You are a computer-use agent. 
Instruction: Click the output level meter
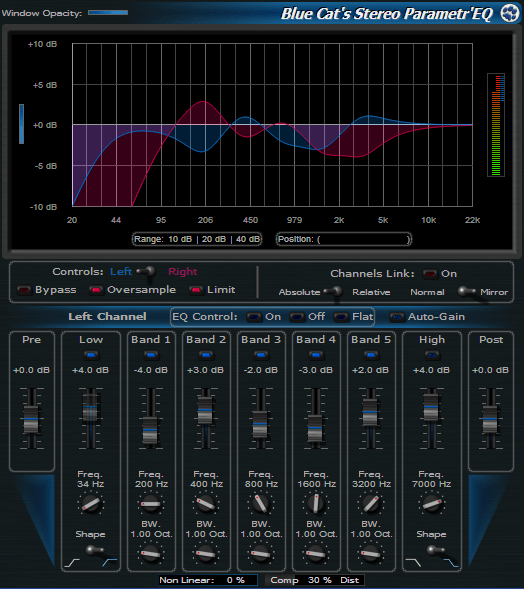(x=496, y=125)
